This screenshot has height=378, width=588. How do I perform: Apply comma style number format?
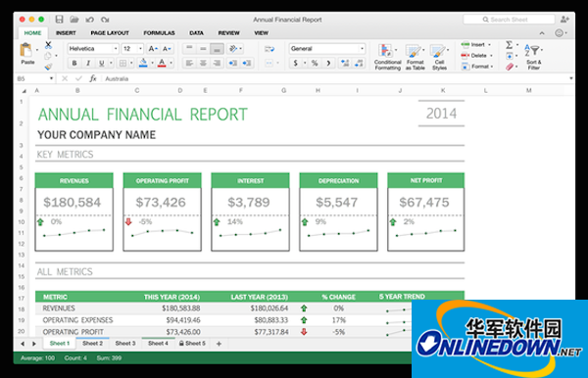(328, 63)
